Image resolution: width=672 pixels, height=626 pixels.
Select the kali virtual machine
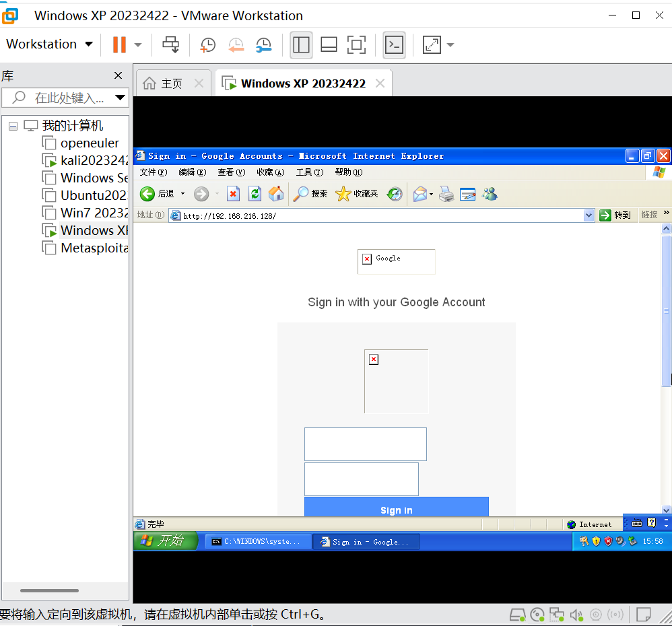85,161
